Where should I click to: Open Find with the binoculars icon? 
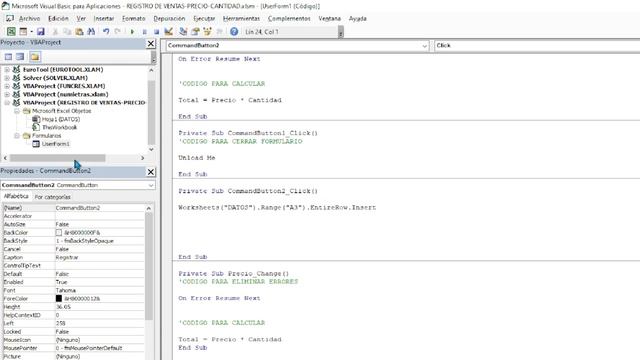91,31
